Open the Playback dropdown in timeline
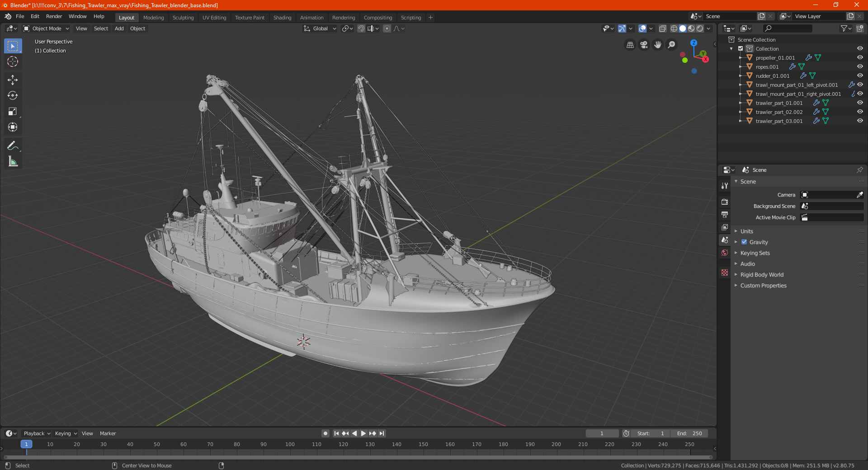Image resolution: width=868 pixels, height=470 pixels. coord(37,433)
